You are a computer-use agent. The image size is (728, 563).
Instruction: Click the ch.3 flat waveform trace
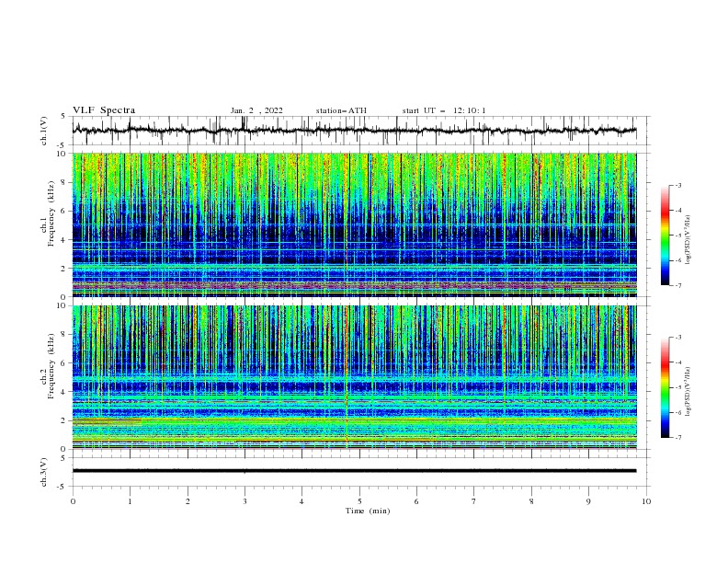pyautogui.click(x=354, y=471)
